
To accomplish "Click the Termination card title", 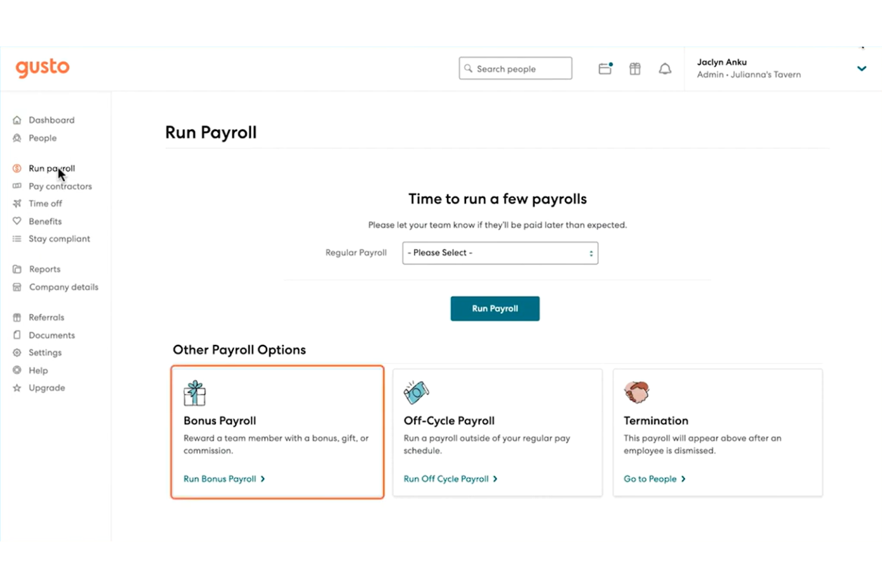I will pyautogui.click(x=656, y=421).
